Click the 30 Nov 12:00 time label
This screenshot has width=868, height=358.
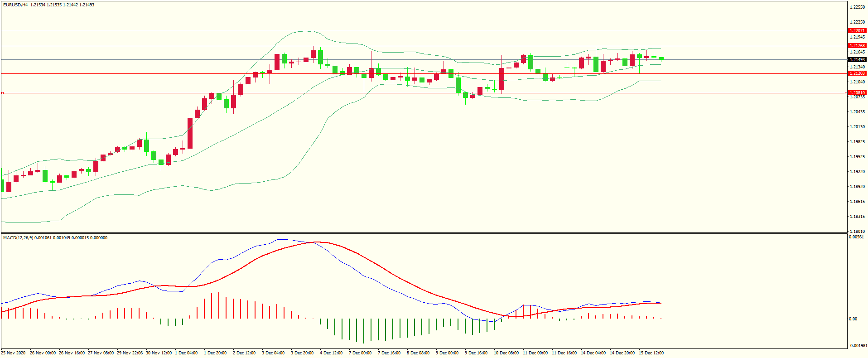(x=159, y=353)
